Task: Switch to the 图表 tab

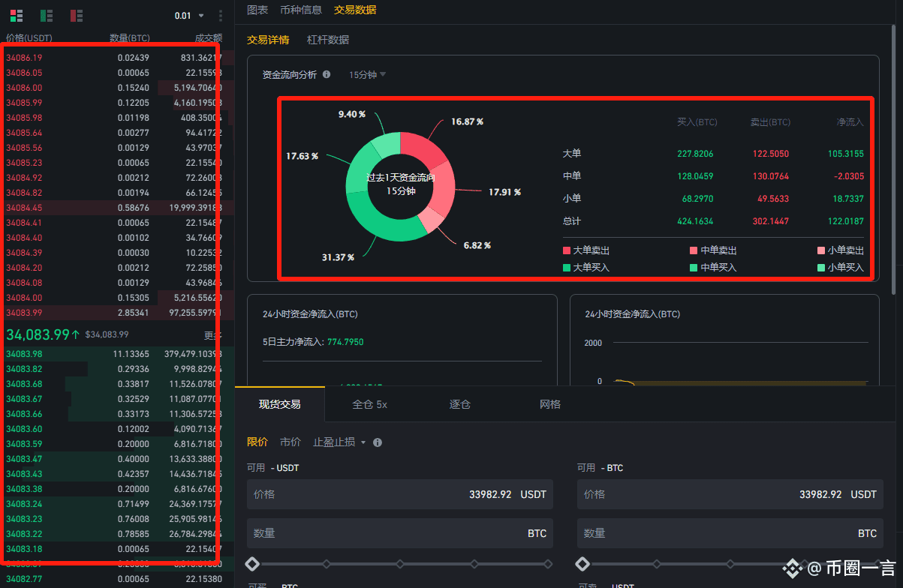Action: pos(257,10)
